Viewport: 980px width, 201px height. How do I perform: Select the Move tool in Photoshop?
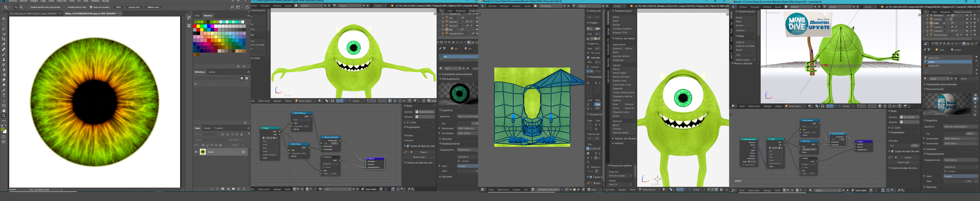coord(4,19)
